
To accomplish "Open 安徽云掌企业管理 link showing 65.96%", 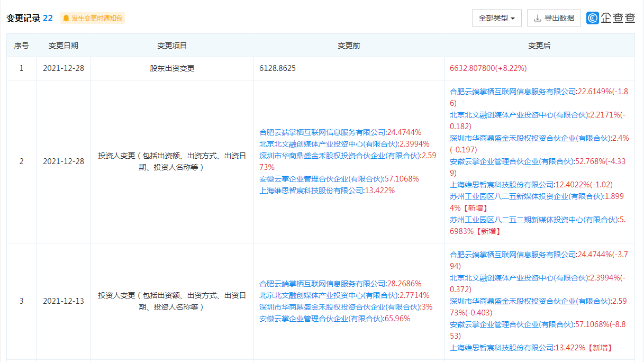I will (x=320, y=319).
